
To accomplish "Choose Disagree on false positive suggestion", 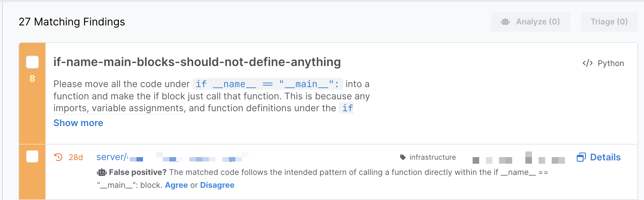I will 217,185.
